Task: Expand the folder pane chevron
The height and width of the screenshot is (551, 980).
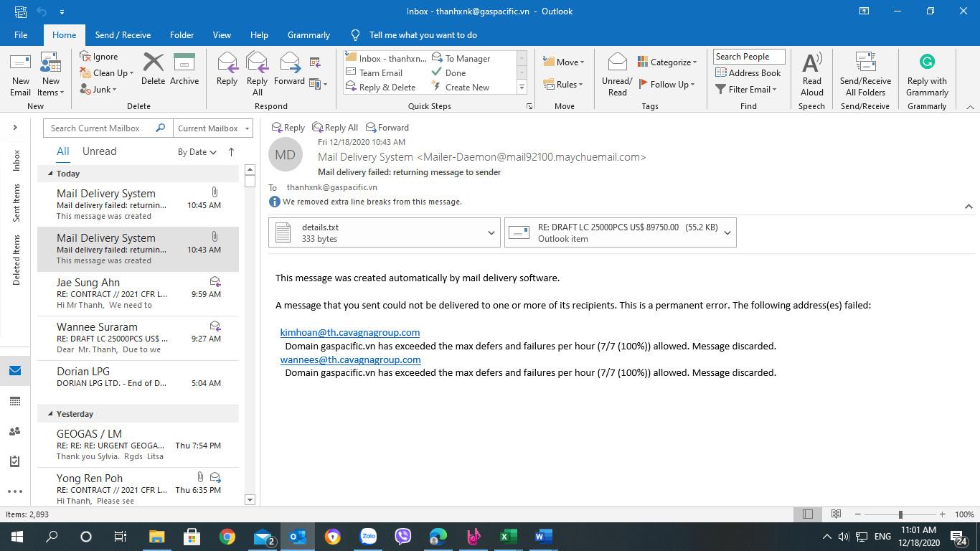Action: pyautogui.click(x=14, y=128)
